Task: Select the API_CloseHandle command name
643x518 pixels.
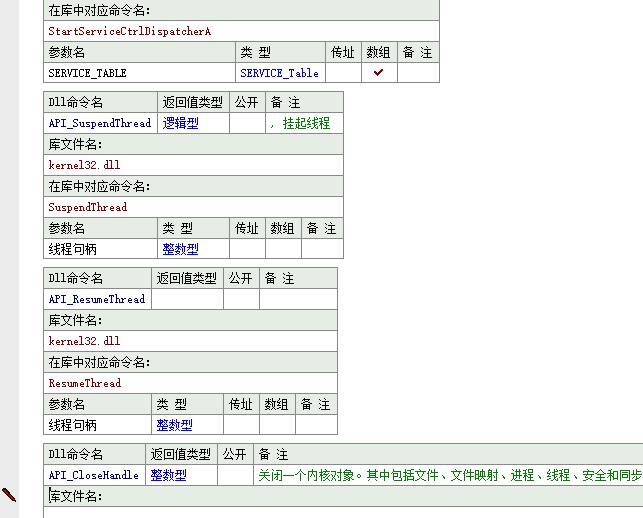Action: 94,475
